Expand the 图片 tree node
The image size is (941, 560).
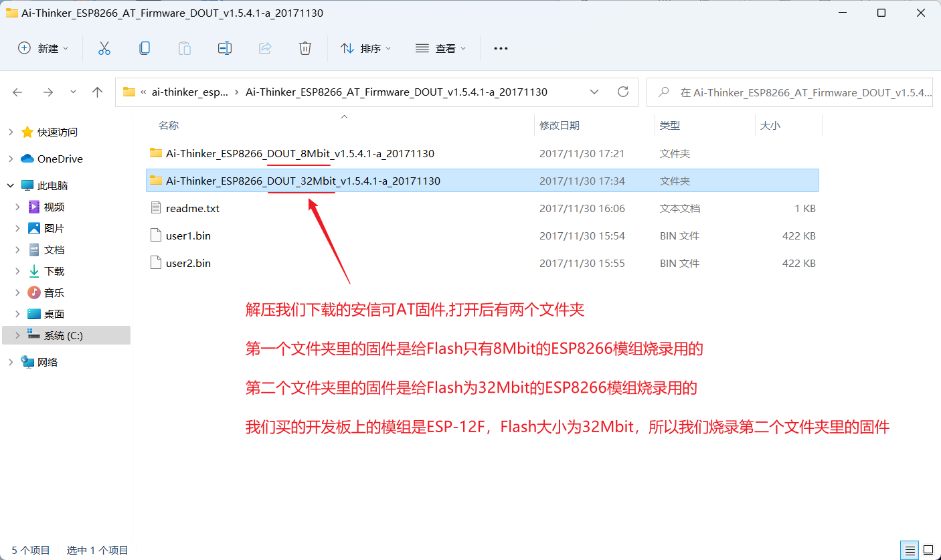[x=18, y=228]
